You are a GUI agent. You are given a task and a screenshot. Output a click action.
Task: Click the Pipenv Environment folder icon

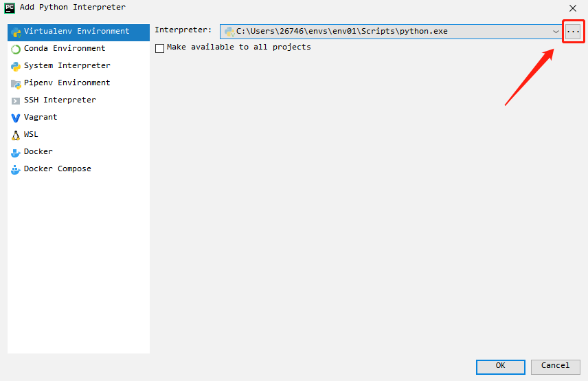(x=16, y=83)
